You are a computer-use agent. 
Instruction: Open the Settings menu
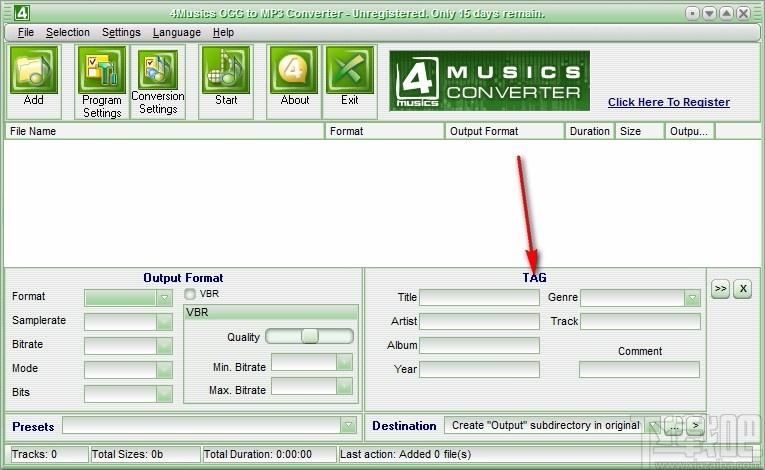tap(121, 32)
